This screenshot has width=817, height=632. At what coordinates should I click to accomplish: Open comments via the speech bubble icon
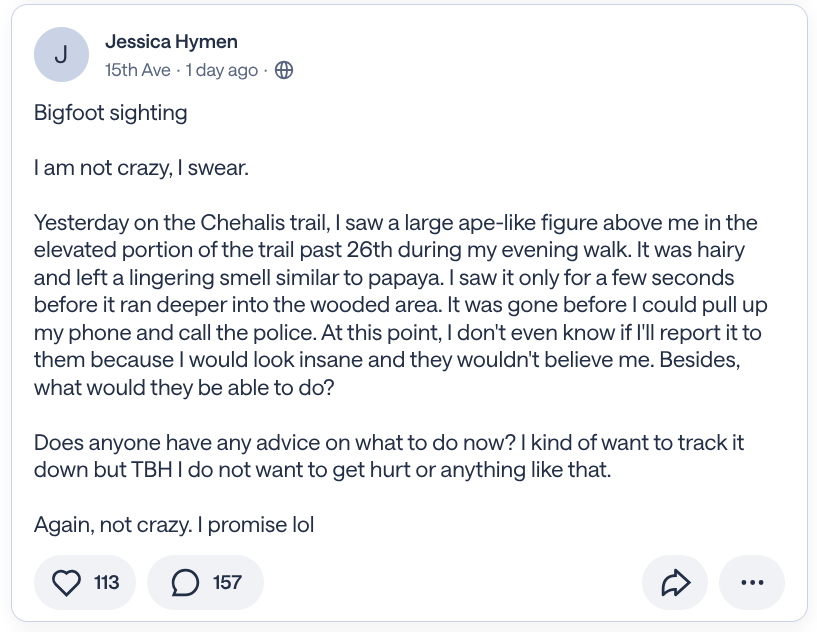(x=185, y=583)
